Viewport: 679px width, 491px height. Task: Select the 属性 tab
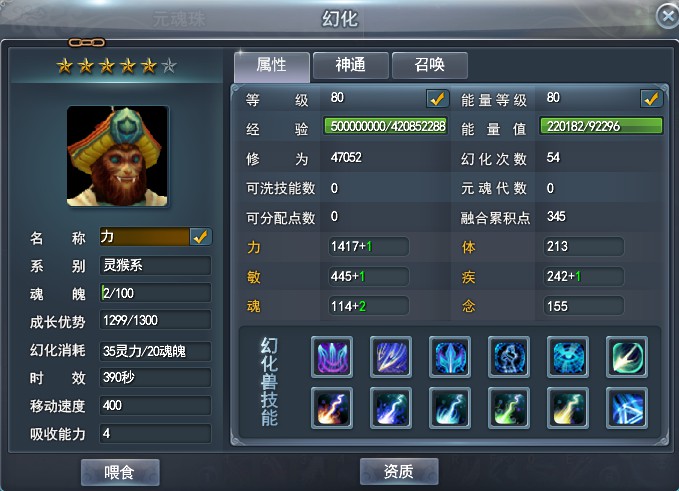[272, 66]
